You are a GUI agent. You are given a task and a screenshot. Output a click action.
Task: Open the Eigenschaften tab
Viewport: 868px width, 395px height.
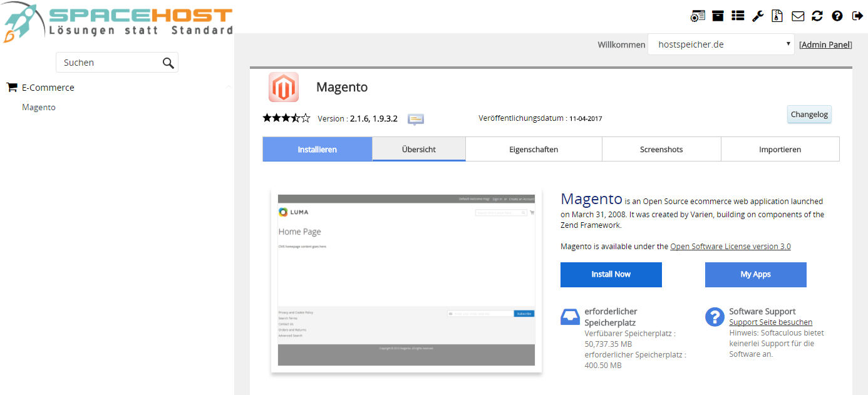534,149
